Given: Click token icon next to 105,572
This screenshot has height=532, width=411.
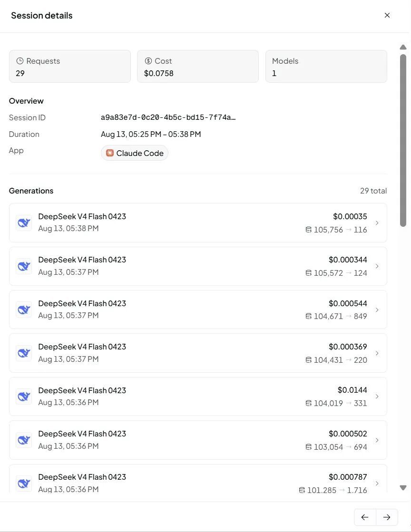Looking at the screenshot, I should (309, 273).
